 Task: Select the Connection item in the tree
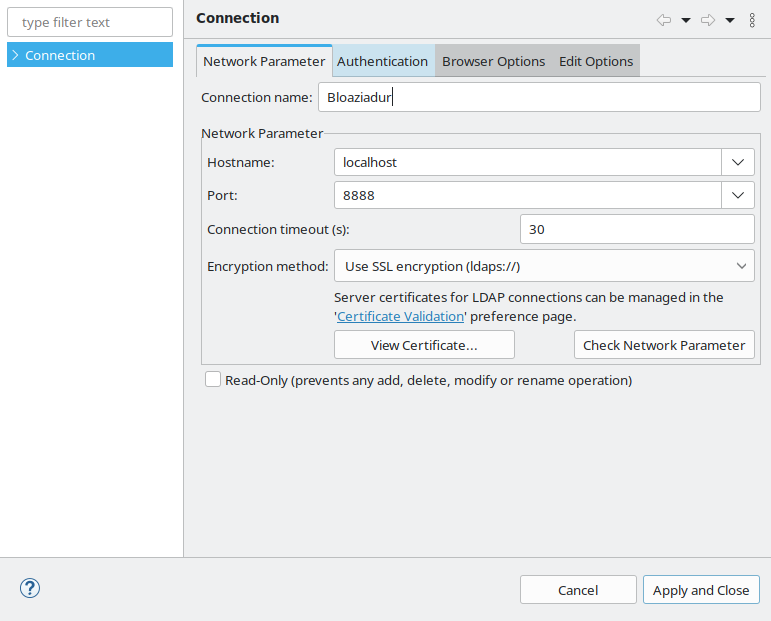point(90,55)
